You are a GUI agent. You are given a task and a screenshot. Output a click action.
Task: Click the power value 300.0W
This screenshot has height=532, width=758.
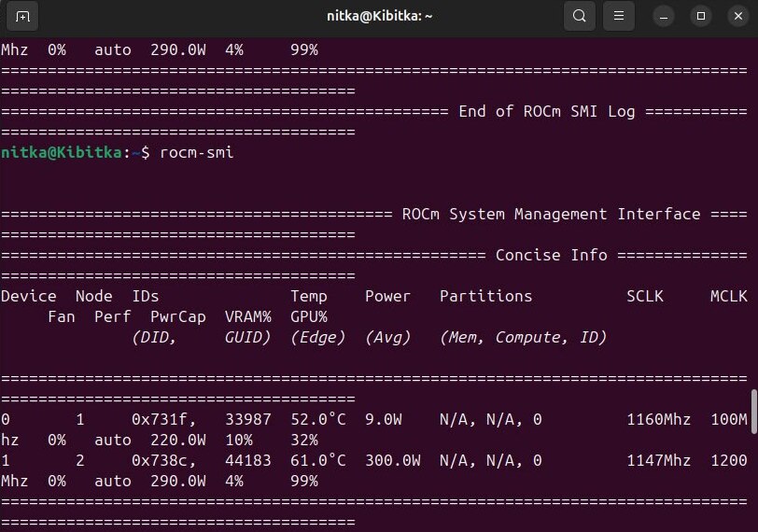pos(392,460)
